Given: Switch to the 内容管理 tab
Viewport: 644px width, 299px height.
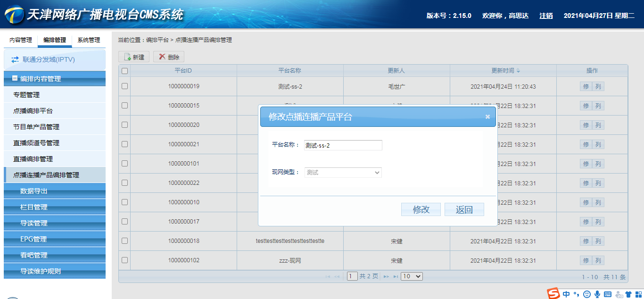Looking at the screenshot, I should [x=21, y=40].
